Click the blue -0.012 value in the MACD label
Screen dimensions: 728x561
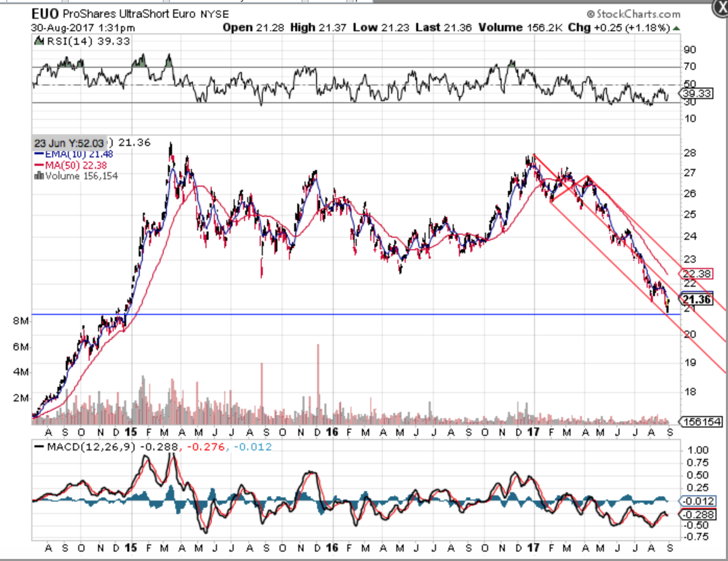click(253, 447)
